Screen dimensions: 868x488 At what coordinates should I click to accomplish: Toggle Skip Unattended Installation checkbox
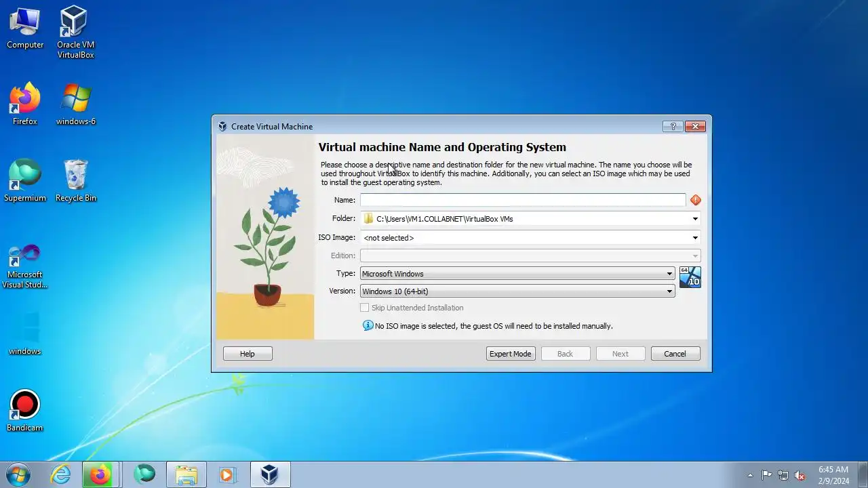pyautogui.click(x=365, y=308)
